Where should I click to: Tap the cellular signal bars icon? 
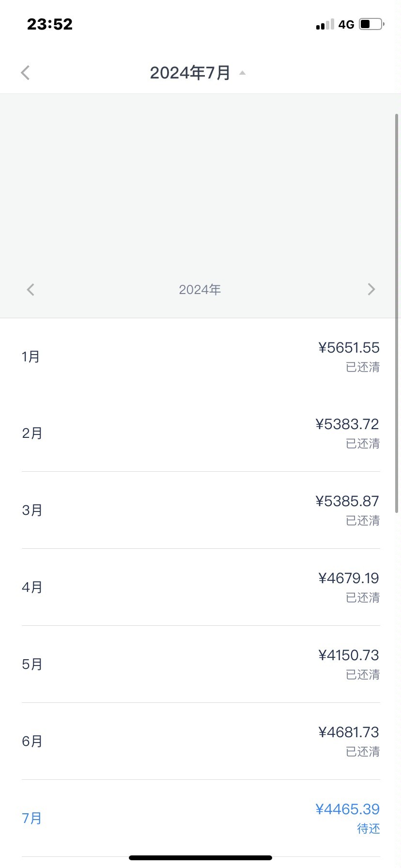pos(325,25)
